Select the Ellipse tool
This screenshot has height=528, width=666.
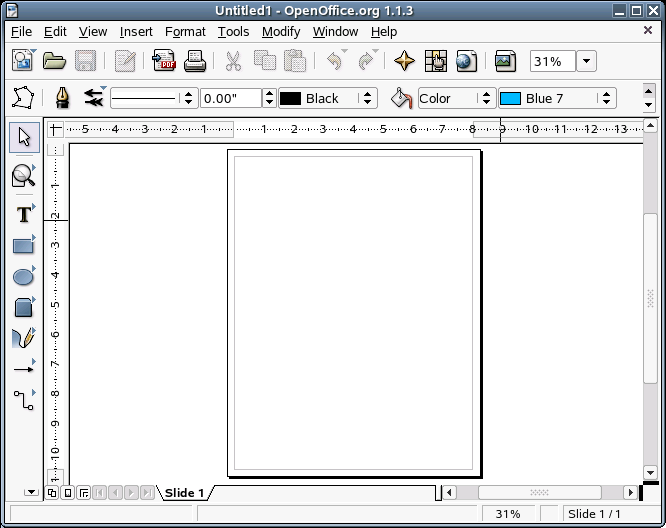click(23, 277)
